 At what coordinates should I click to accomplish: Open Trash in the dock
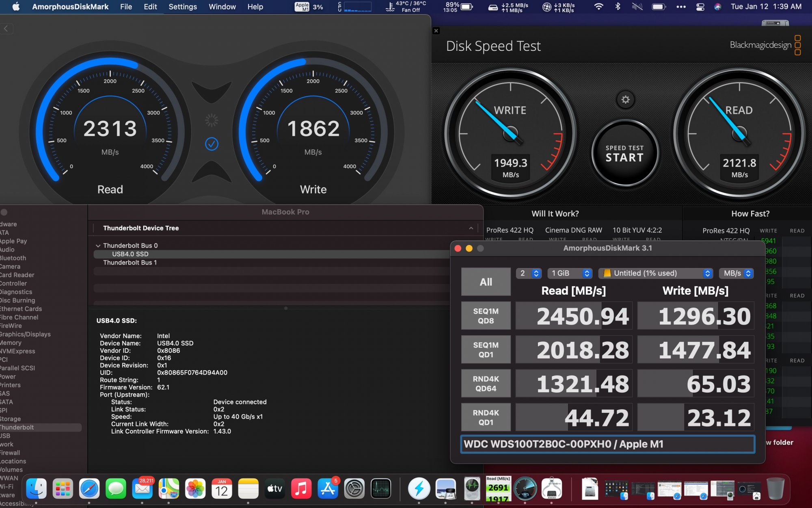pyautogui.click(x=775, y=488)
